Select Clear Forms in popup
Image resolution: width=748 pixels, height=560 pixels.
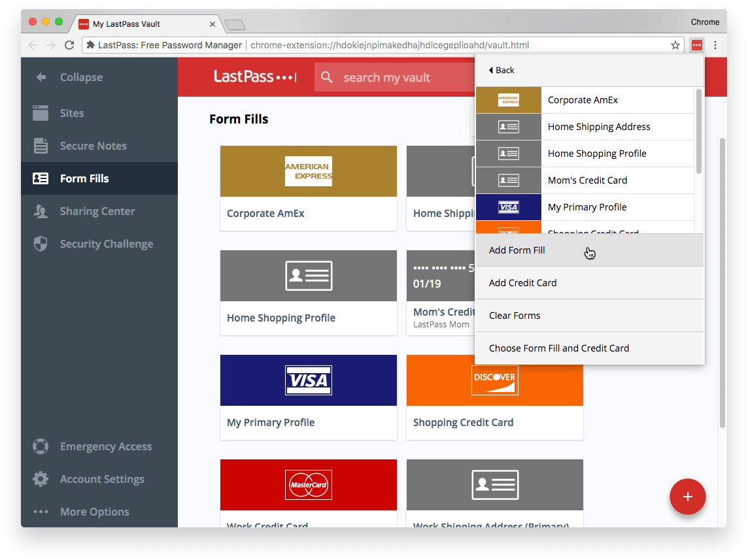[515, 316]
